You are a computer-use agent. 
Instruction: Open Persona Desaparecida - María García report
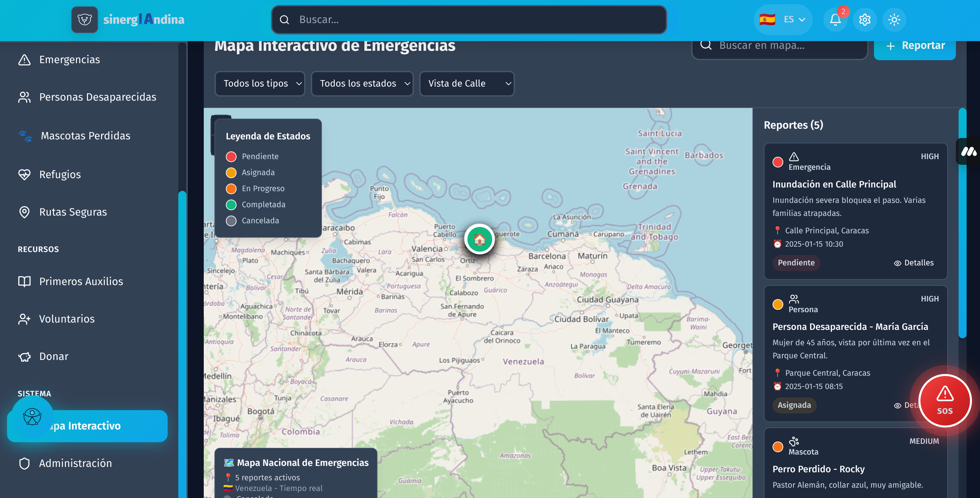(x=850, y=327)
